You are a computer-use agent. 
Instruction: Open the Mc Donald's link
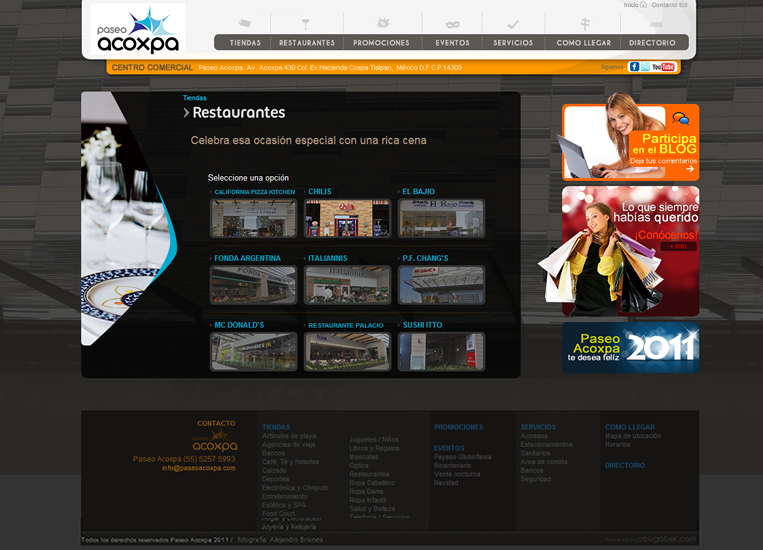[x=239, y=325]
